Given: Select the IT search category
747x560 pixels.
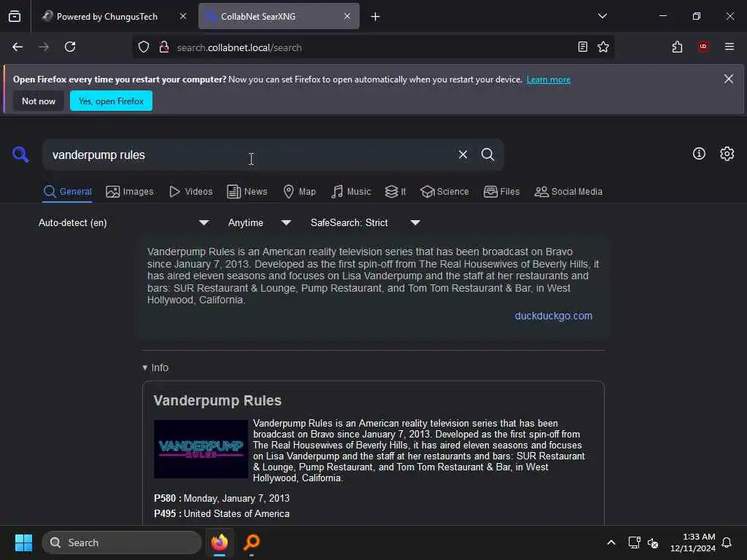Looking at the screenshot, I should (395, 192).
